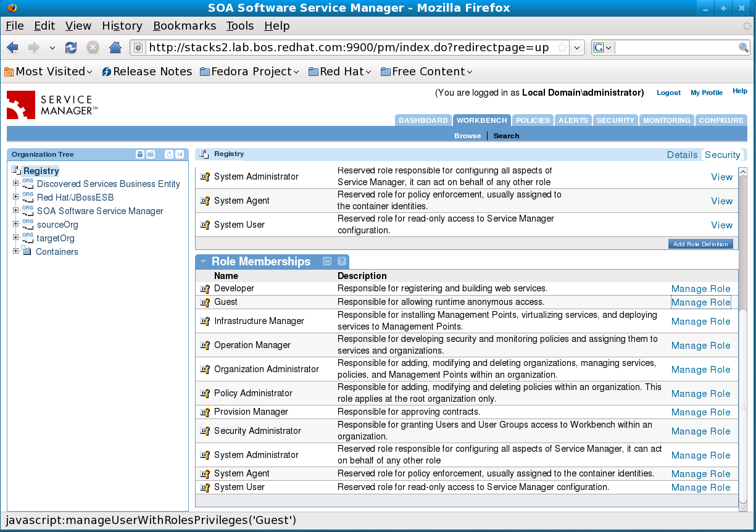The image size is (756, 532).
Task: Collapse the Organization Tree panel
Action: tap(179, 154)
